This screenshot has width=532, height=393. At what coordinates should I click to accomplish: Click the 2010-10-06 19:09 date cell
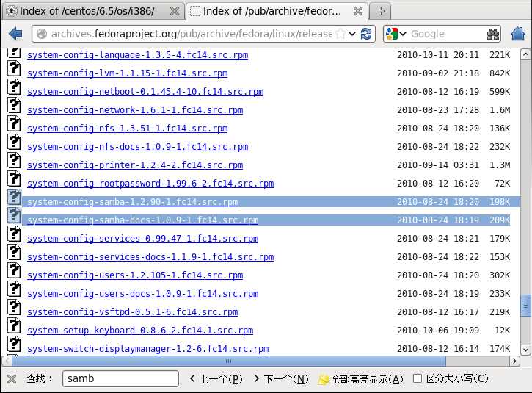pos(437,330)
